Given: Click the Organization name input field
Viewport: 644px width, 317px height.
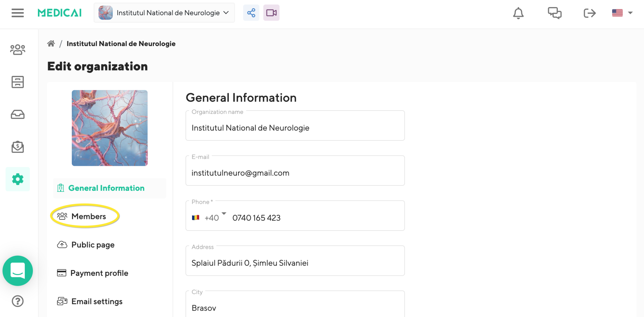Looking at the screenshot, I should tap(295, 128).
